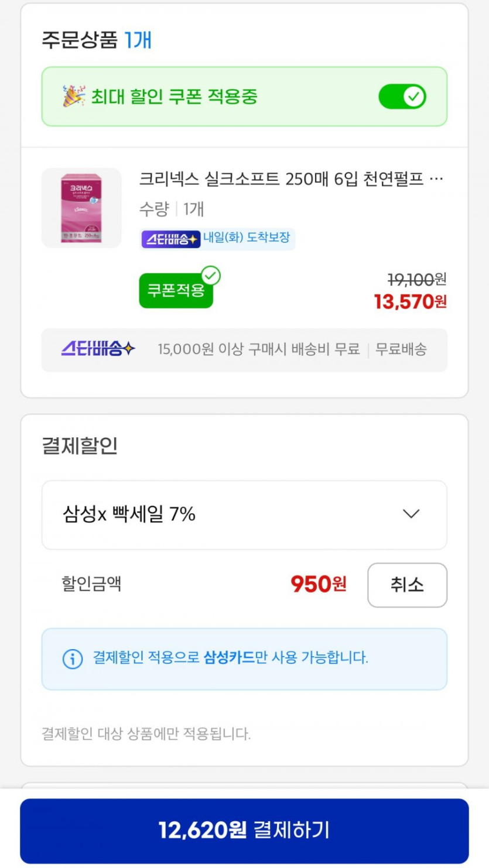489x868 pixels.
Task: Tap the Kleenex product thumbnail image
Action: click(x=81, y=208)
